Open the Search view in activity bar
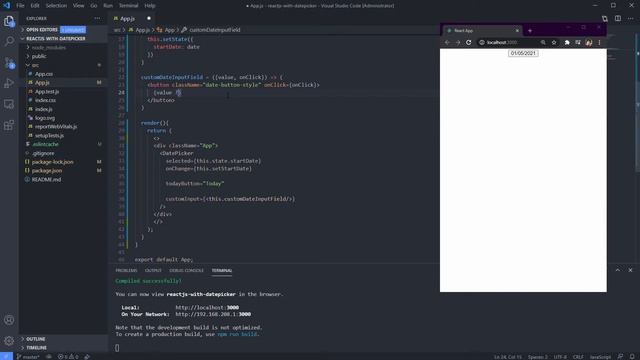Viewport: 640px width, 360px height. click(9, 41)
